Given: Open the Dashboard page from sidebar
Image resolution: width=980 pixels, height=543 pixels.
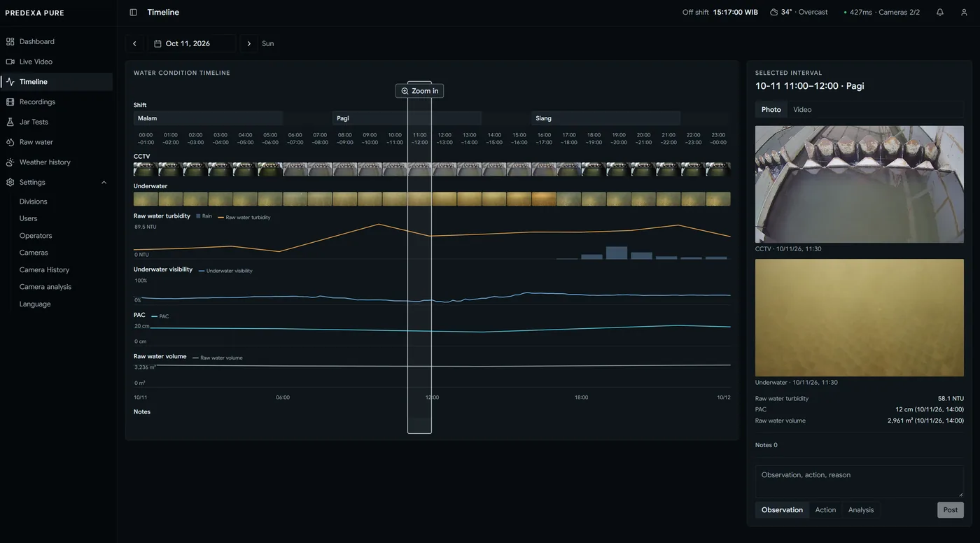Looking at the screenshot, I should point(57,41).
